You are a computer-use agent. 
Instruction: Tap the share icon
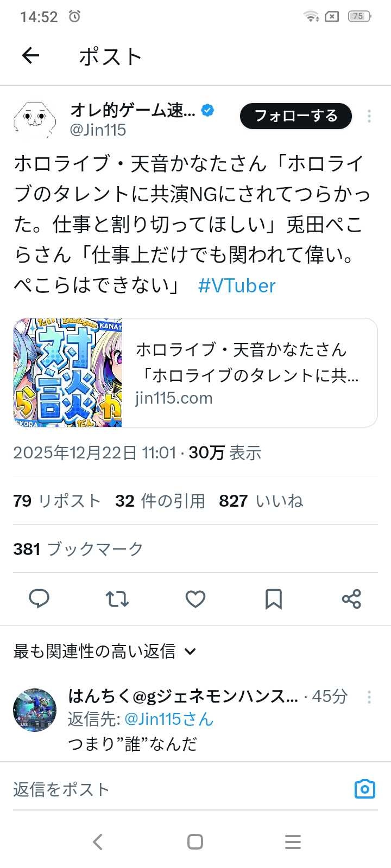351,599
